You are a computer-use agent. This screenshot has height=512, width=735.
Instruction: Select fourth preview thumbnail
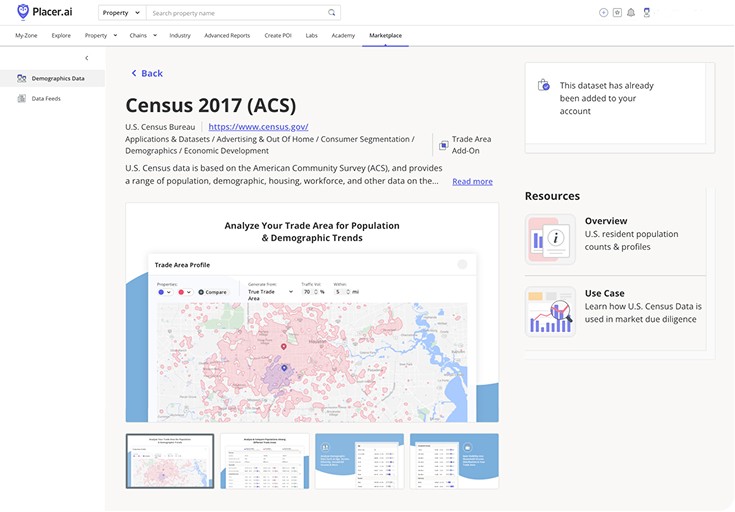454,461
